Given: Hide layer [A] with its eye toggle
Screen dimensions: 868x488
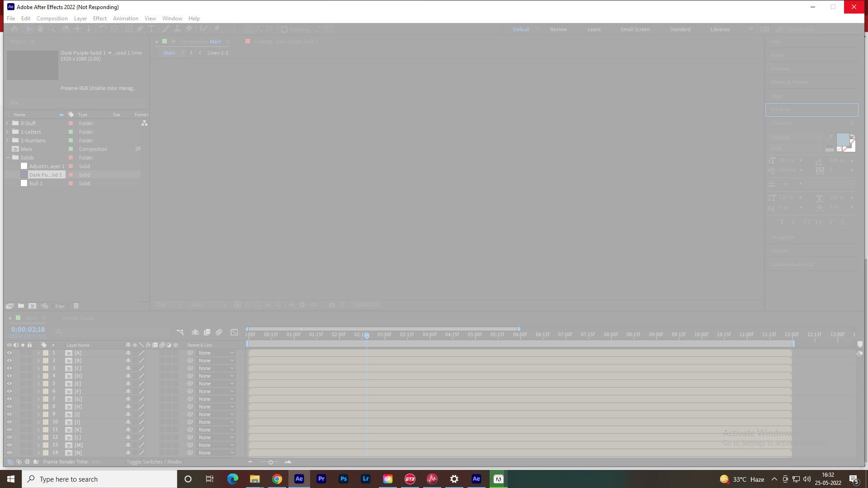Looking at the screenshot, I should (x=9, y=352).
